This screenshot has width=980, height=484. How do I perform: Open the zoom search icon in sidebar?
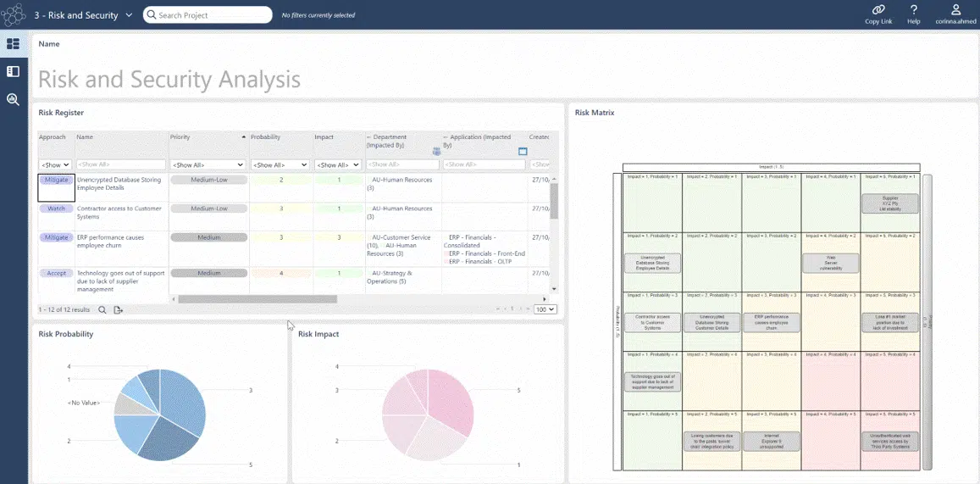pos(13,100)
